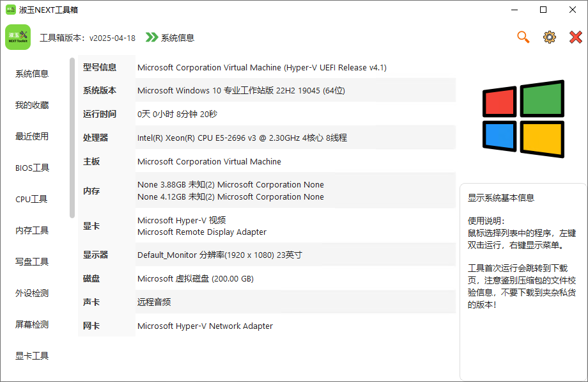This screenshot has width=588, height=382.
Task: Click the red X exit icon
Action: point(576,37)
